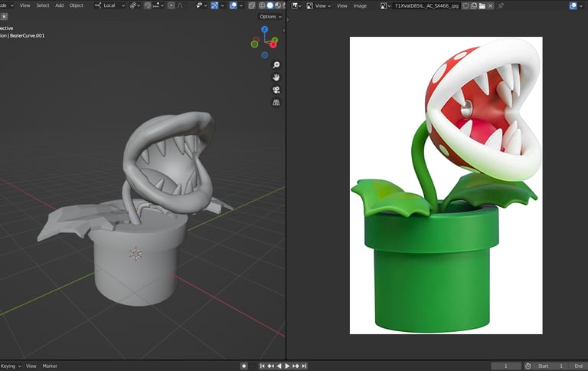Switch orthographic/perspective with grid icon
The height and width of the screenshot is (371, 588).
point(276,102)
